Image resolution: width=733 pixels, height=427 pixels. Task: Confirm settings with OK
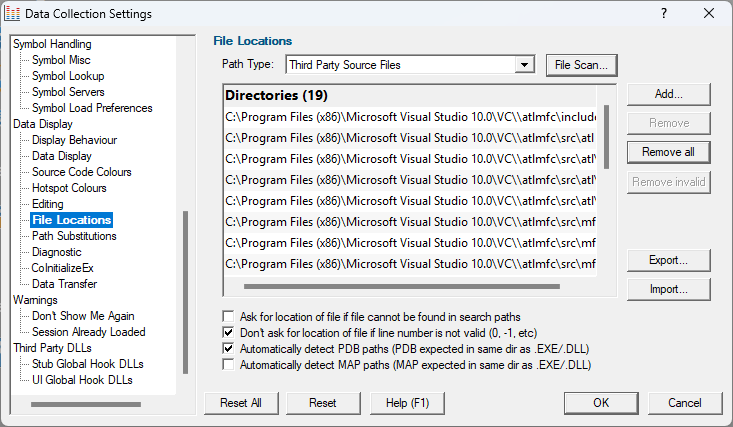click(x=601, y=403)
